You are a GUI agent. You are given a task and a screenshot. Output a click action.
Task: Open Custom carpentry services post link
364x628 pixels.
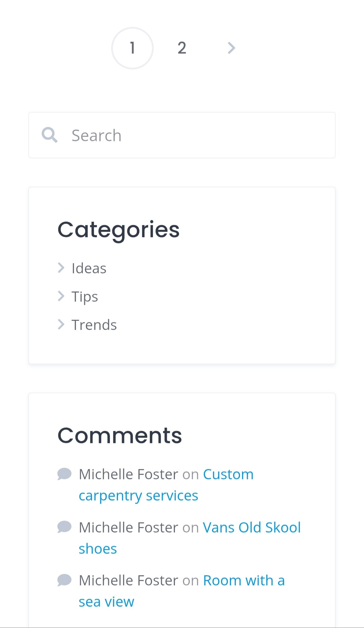pos(166,485)
